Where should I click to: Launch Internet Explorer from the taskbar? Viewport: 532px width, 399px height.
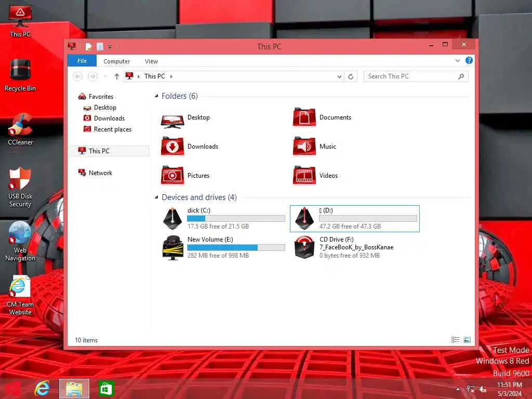click(42, 389)
